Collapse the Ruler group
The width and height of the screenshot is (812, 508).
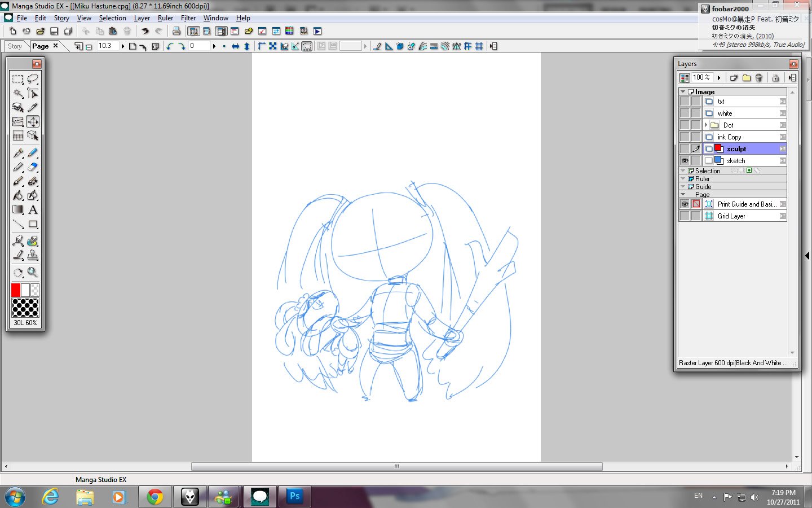[x=683, y=178]
